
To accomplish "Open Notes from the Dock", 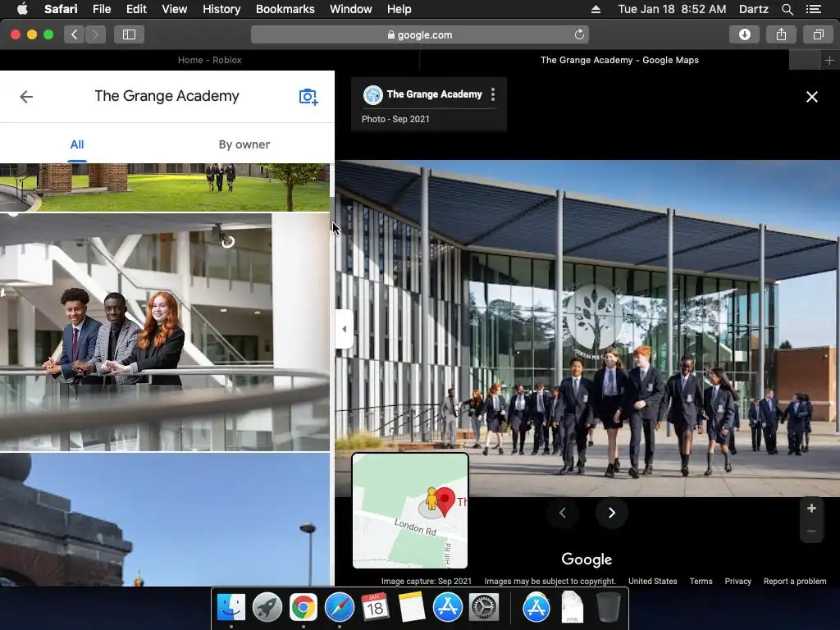I will pos(412,607).
